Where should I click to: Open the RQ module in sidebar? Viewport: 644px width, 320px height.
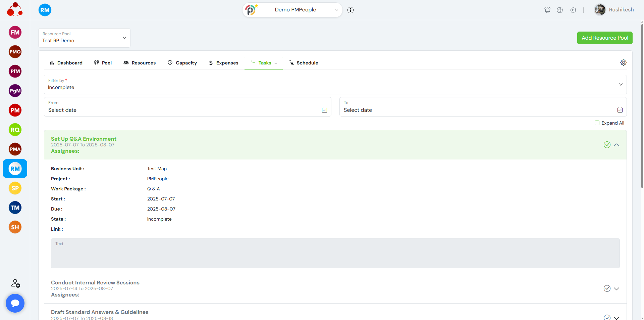point(15,130)
